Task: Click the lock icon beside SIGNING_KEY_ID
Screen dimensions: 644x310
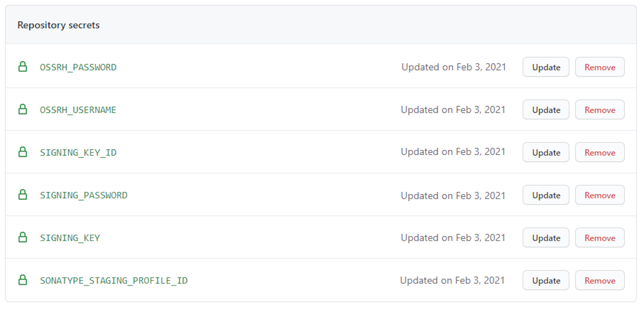Action: [23, 152]
